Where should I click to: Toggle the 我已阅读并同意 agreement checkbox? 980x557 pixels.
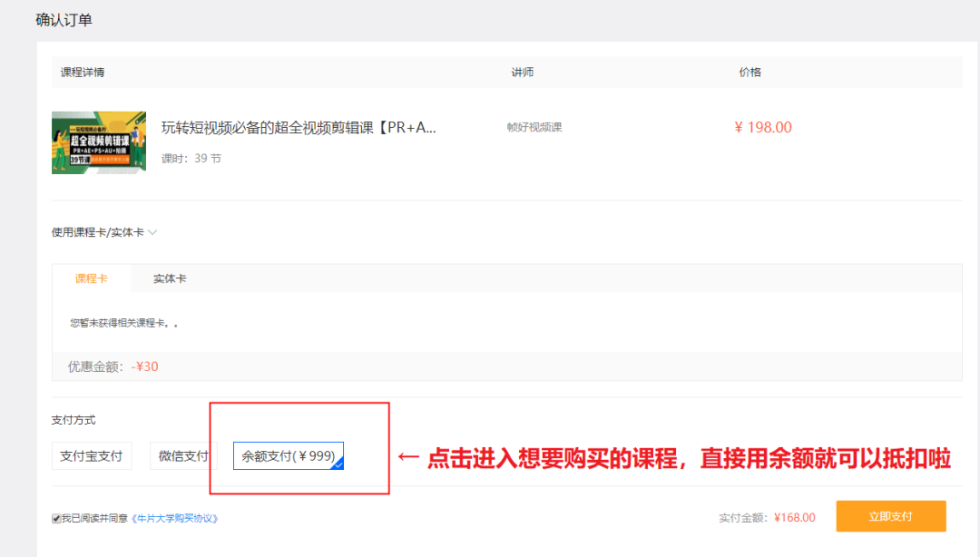[56, 519]
